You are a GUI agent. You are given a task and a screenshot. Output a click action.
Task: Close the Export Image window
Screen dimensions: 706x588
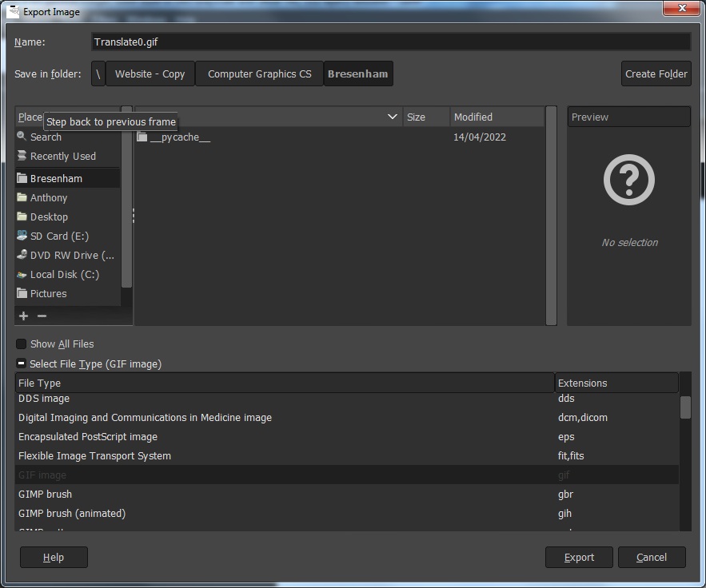pos(682,8)
